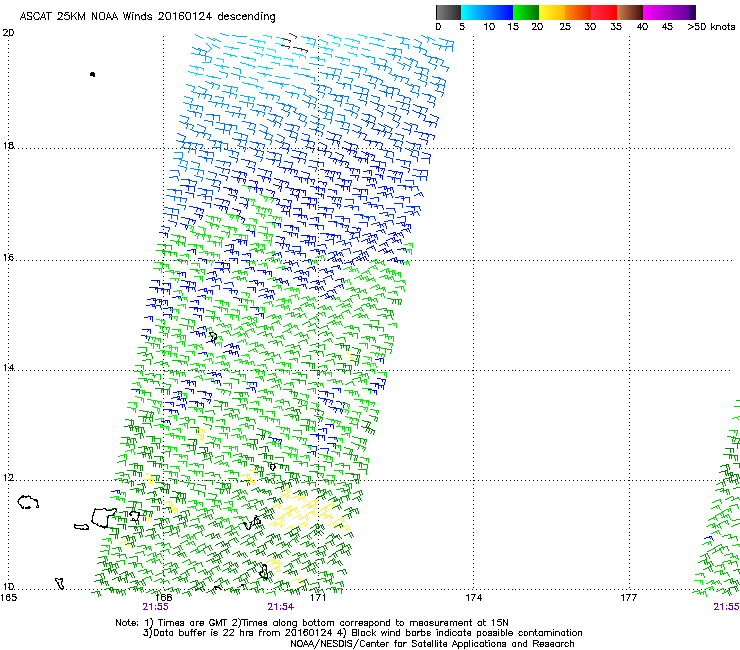Click the note line about GMT times
Viewport: 740px width, 650px height.
(312, 623)
